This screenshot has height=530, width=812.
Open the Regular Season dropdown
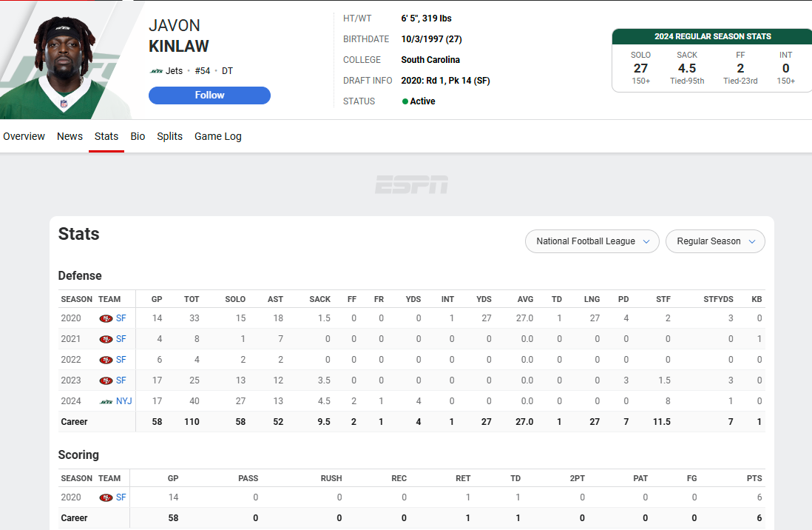point(715,241)
